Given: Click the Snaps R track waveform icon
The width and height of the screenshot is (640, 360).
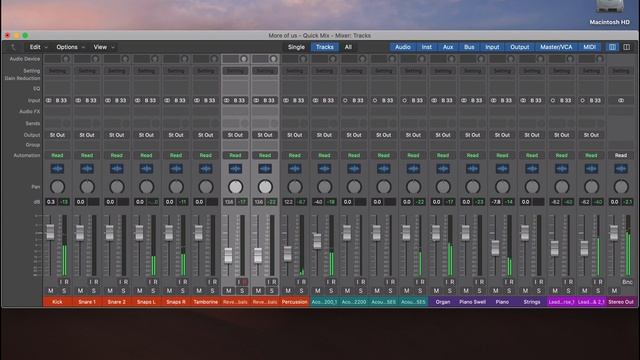Looking at the screenshot, I should pos(176,169).
